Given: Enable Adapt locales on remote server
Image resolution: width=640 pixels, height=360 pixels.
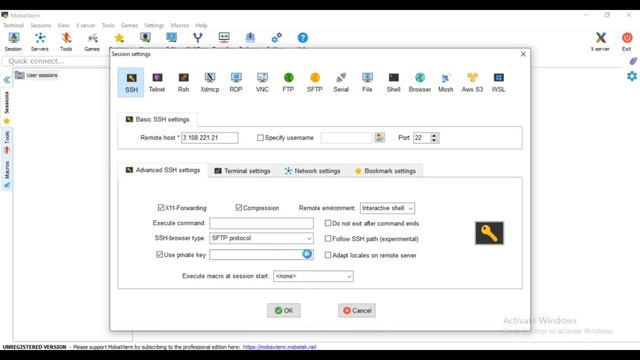Looking at the screenshot, I should 328,255.
